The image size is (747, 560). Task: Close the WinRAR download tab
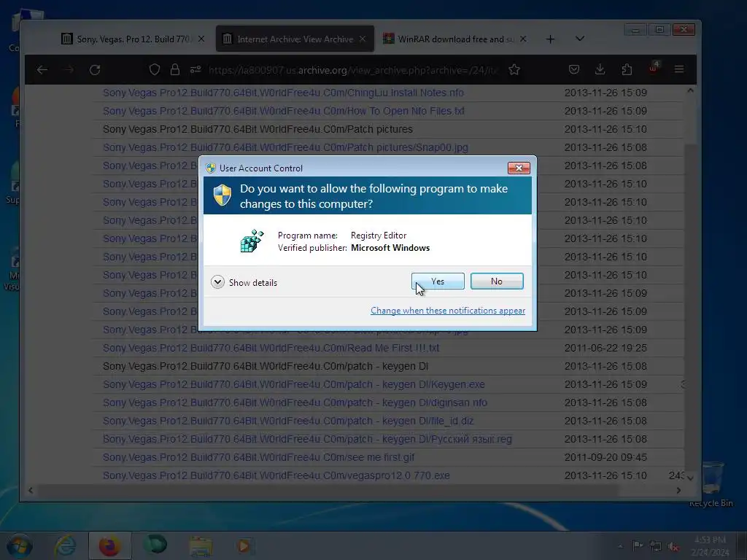tap(523, 39)
